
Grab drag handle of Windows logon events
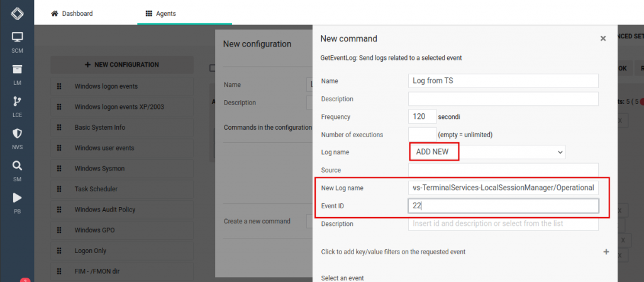pyautogui.click(x=59, y=86)
